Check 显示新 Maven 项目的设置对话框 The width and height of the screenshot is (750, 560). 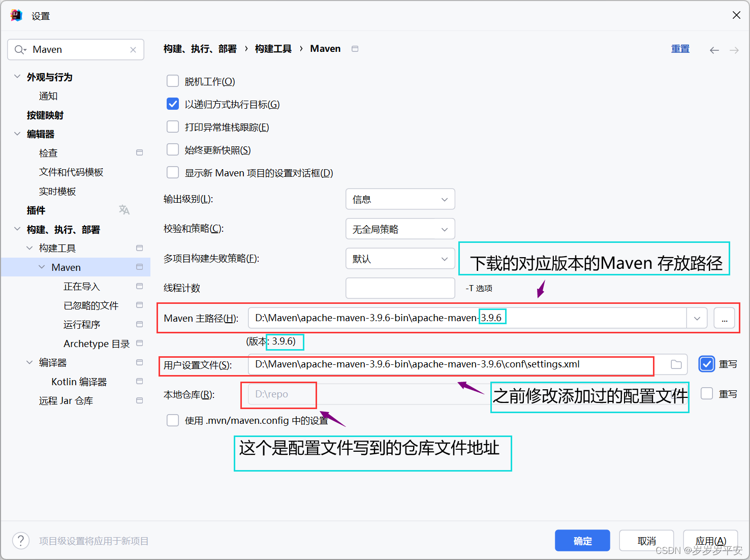tap(173, 172)
